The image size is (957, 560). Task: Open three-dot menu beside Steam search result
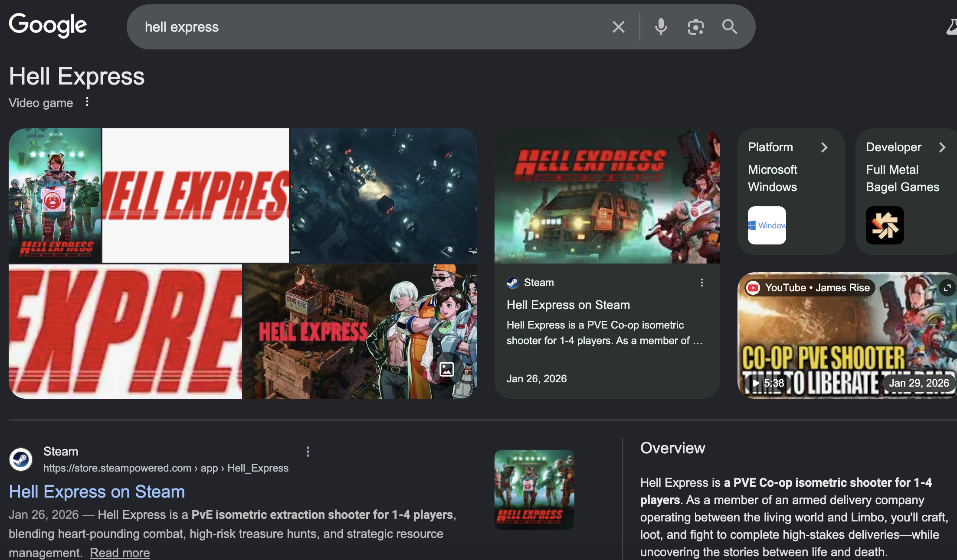308,452
